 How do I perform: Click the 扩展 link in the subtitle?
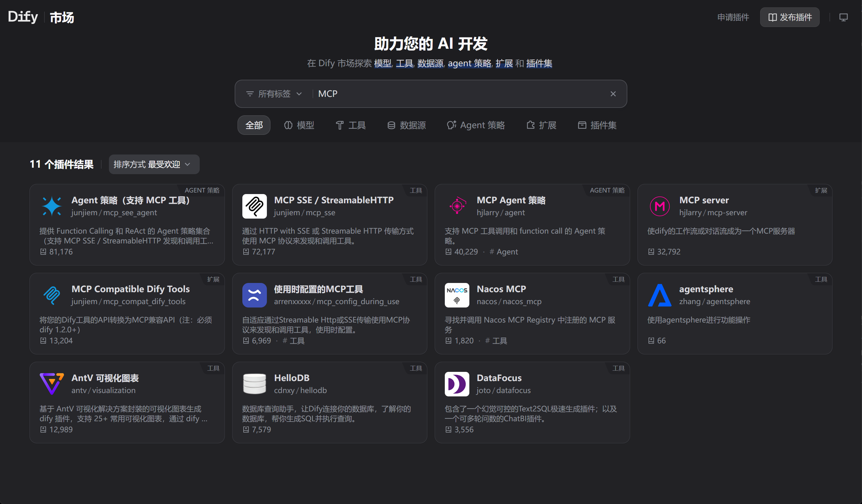pos(504,63)
